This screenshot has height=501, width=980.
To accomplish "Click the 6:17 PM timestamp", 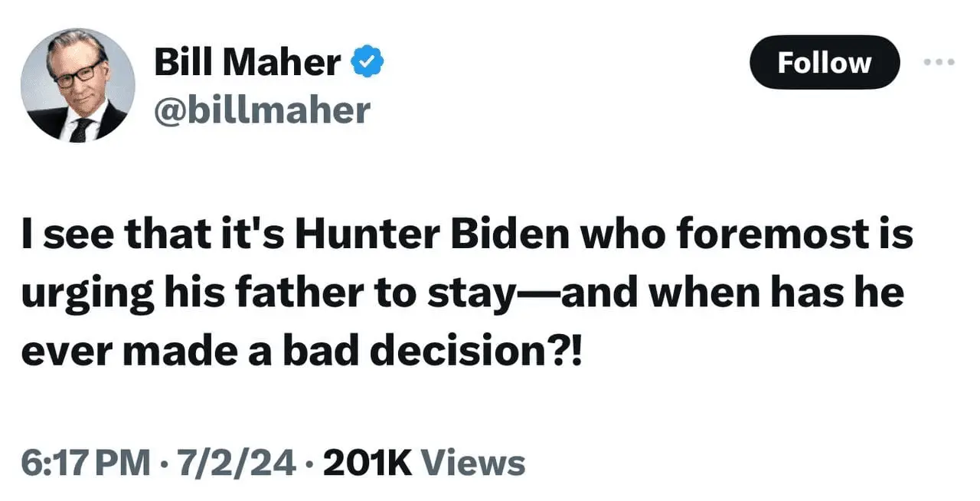I will point(86,463).
